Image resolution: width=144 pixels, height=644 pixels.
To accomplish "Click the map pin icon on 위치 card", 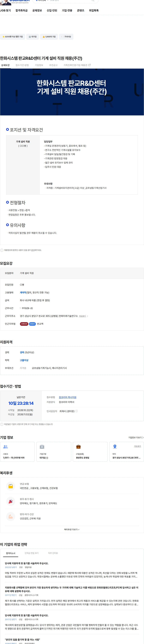I will [115, 447].
